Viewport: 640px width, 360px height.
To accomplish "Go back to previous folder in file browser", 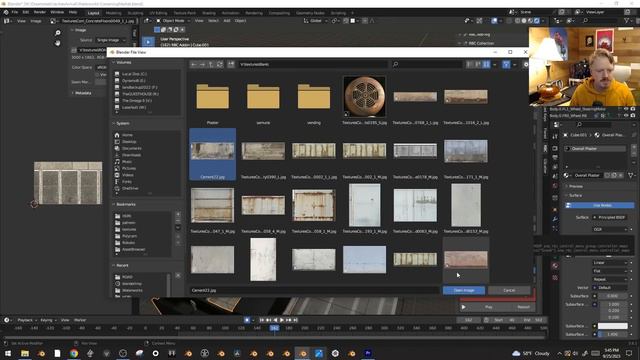I will tap(193, 64).
